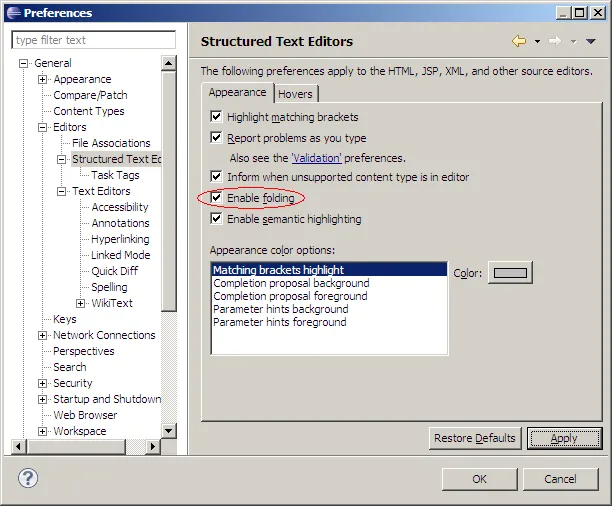Viewport: 612px width, 506px height.
Task: Click the Restore Defaults button
Action: tap(475, 438)
